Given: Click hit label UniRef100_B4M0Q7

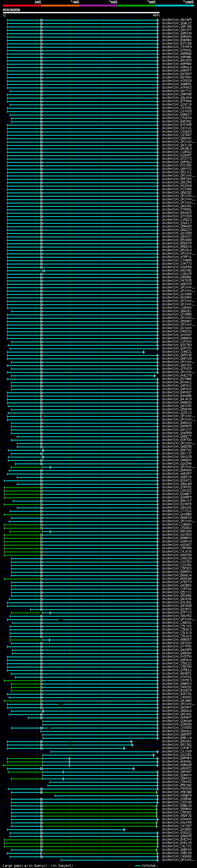Looking at the screenshot, I should 177,392.
